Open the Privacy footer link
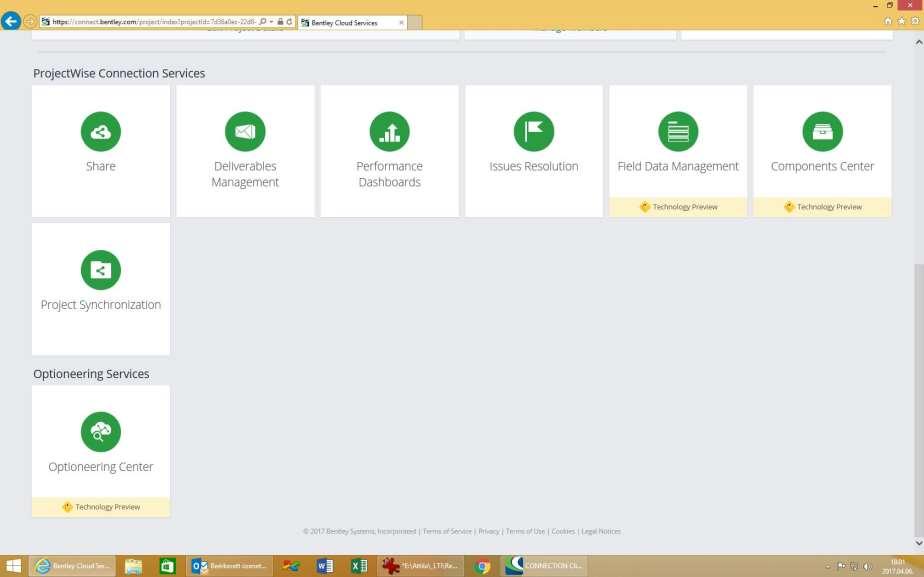This screenshot has width=924, height=577. click(x=489, y=531)
